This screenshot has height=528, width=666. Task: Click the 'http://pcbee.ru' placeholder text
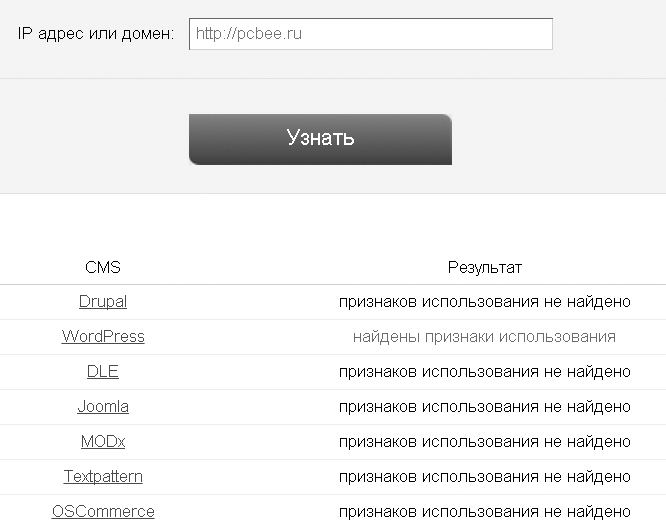click(249, 34)
